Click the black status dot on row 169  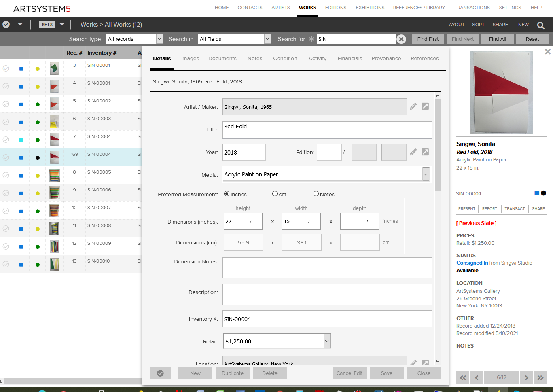[x=38, y=158]
